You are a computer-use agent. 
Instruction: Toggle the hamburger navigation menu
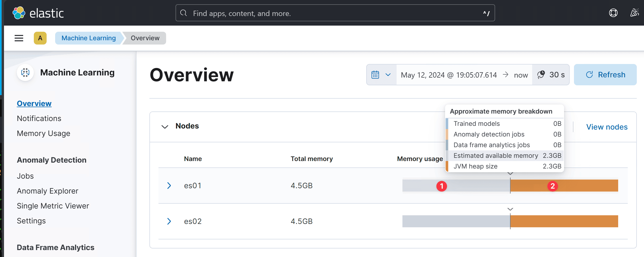coord(19,38)
